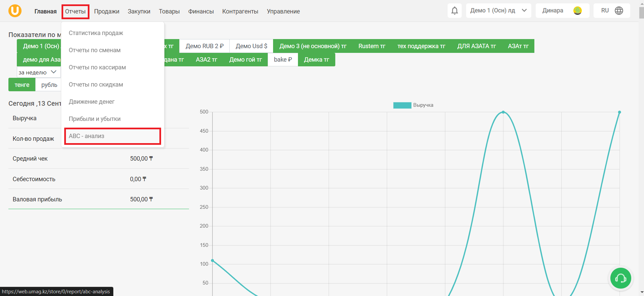644x296 pixels.
Task: Select Отчеты по кассирам entry
Action: pos(113,67)
